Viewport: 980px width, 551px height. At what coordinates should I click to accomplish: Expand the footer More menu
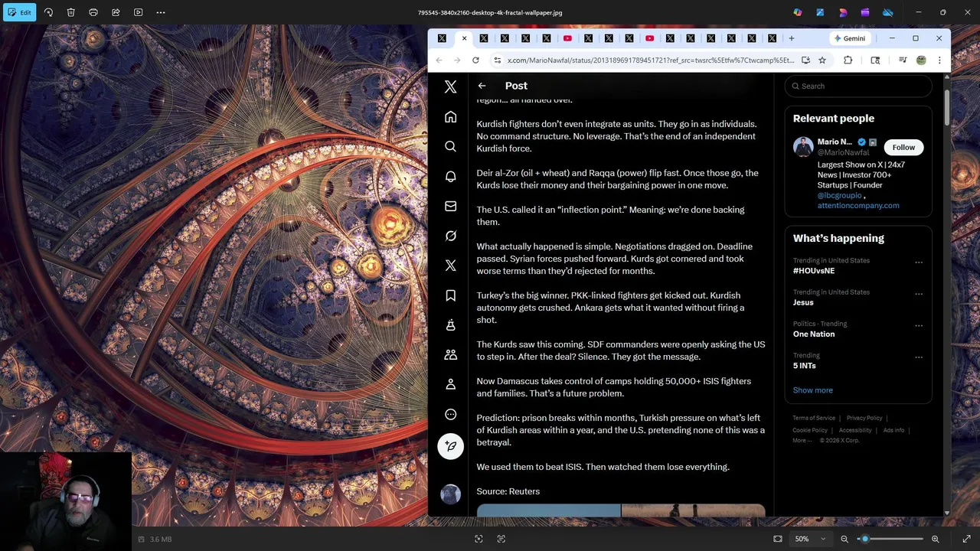pos(802,441)
